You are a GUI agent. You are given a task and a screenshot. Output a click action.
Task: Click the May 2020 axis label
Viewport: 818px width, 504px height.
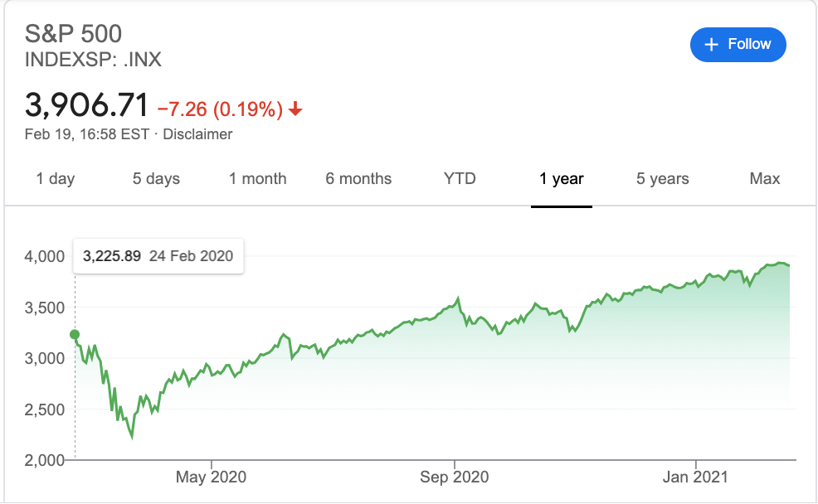pos(212,477)
